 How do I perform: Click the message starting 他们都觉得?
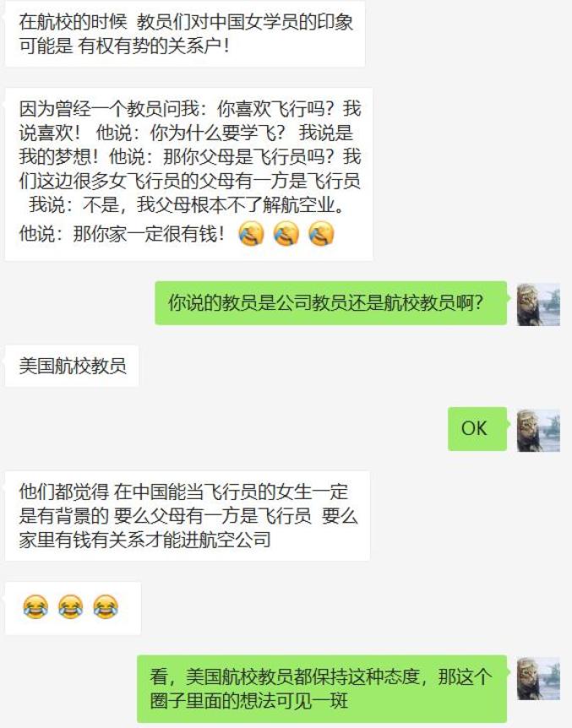point(188,515)
